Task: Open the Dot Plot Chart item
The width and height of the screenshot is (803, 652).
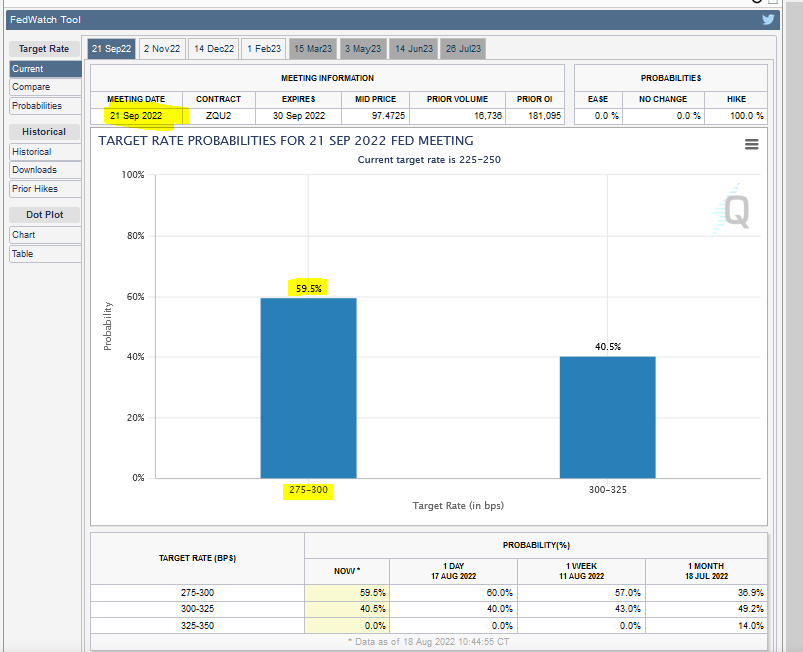Action: [45, 235]
